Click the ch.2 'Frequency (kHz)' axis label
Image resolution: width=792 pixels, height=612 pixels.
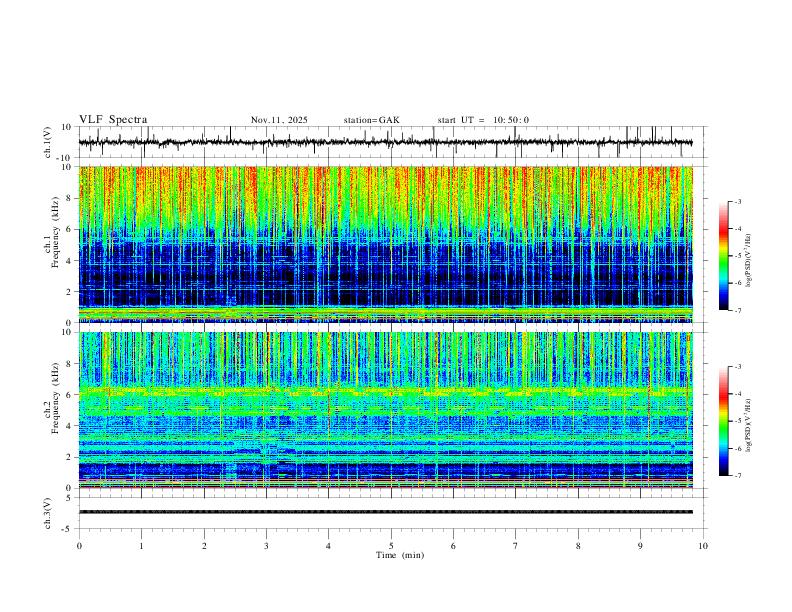point(55,398)
